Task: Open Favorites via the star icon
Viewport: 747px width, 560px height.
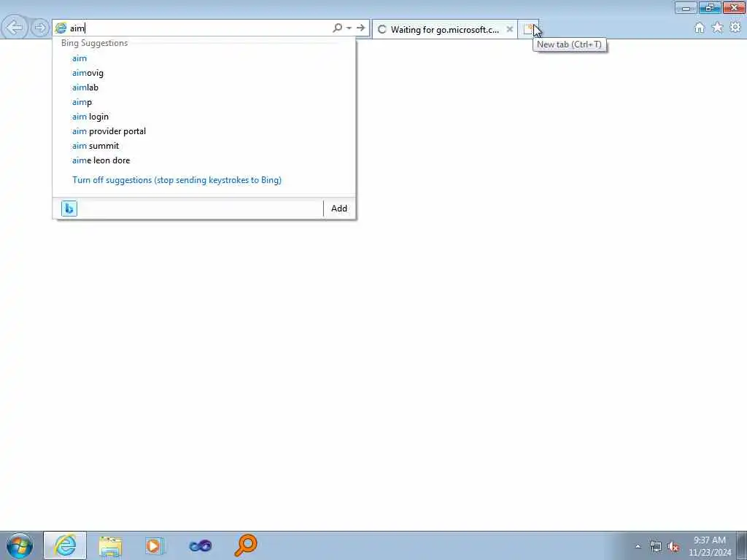Action: [x=717, y=28]
